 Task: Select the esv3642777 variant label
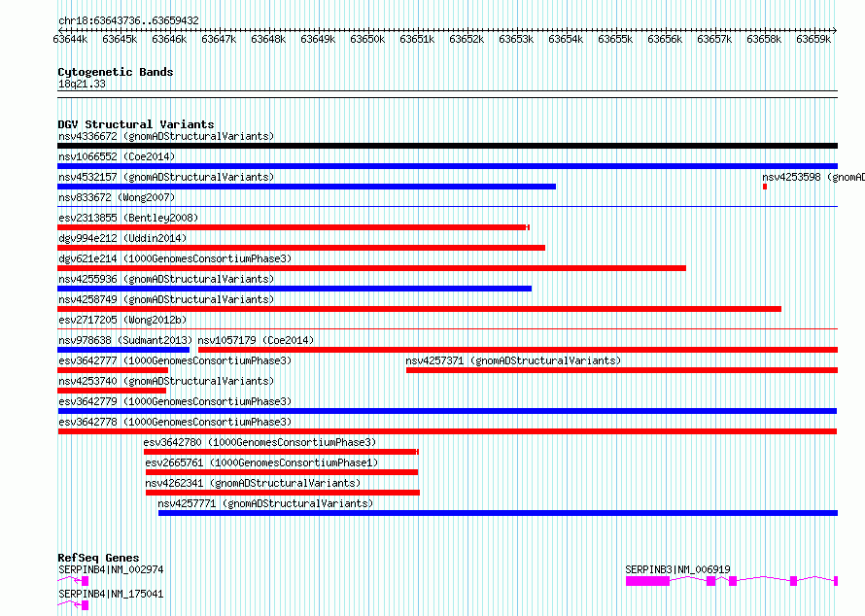[175, 360]
